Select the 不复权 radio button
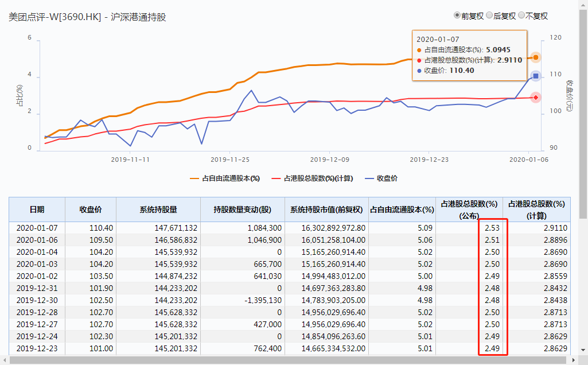The image size is (588, 365). pyautogui.click(x=521, y=16)
